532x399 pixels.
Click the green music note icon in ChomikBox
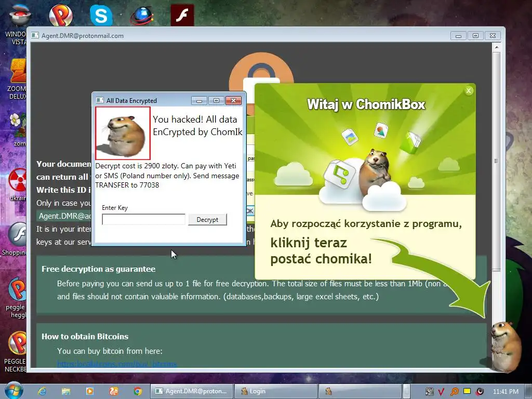point(339,174)
